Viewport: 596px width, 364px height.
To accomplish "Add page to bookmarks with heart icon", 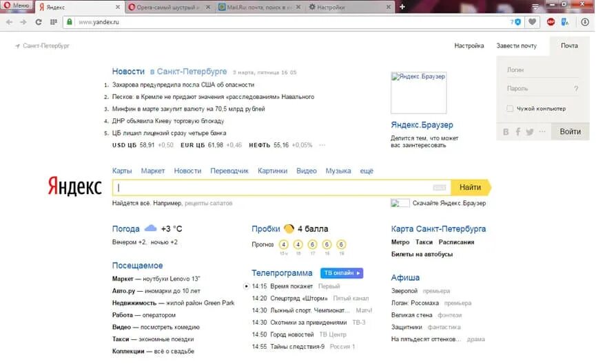I will 532,22.
